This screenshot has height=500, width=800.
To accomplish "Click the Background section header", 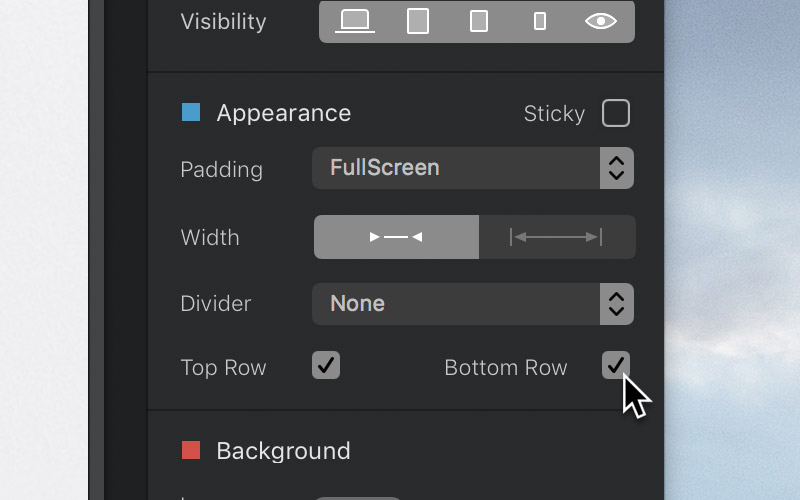I will [283, 451].
